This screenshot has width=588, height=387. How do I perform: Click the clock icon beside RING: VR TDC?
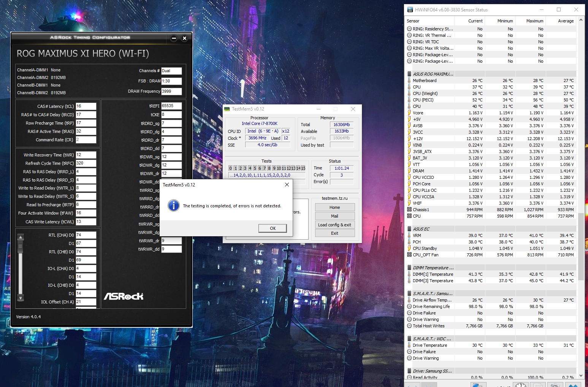pos(409,42)
